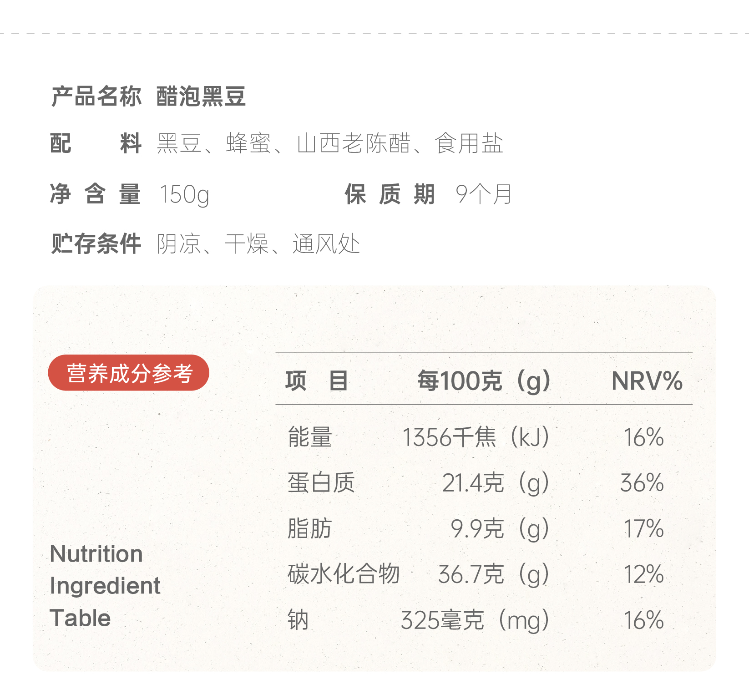Click the net content value 150g
Viewport: 749px width, 700px height.
[184, 194]
